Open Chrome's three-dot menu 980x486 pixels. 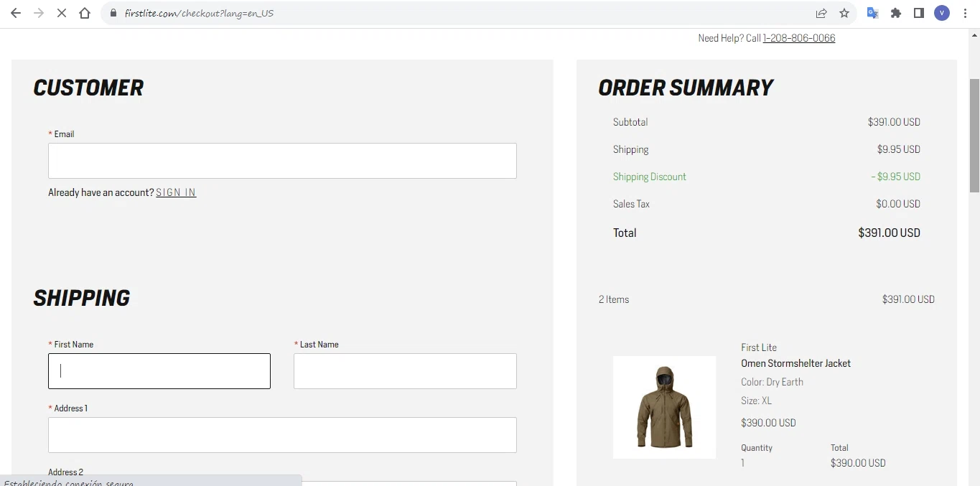965,13
